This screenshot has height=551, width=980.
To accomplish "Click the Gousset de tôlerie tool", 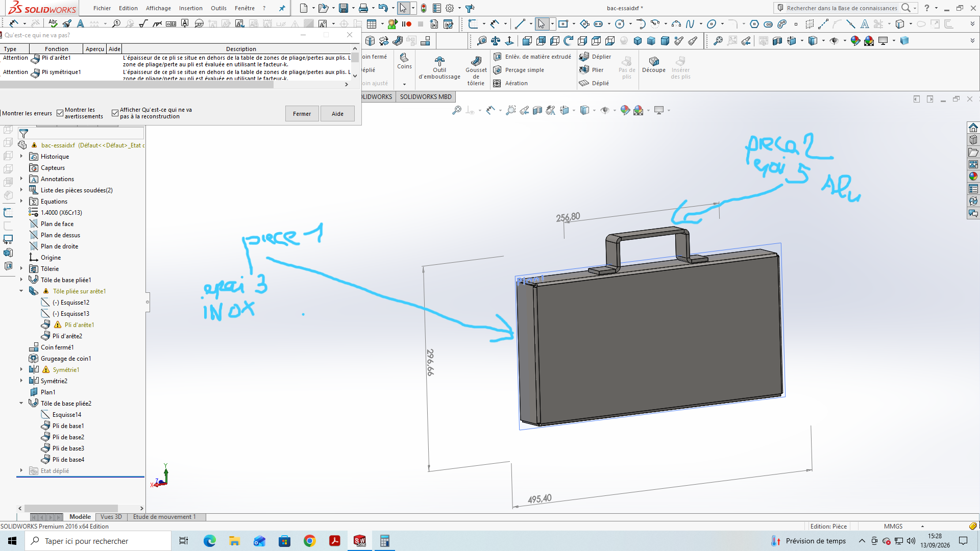I will pos(476,71).
